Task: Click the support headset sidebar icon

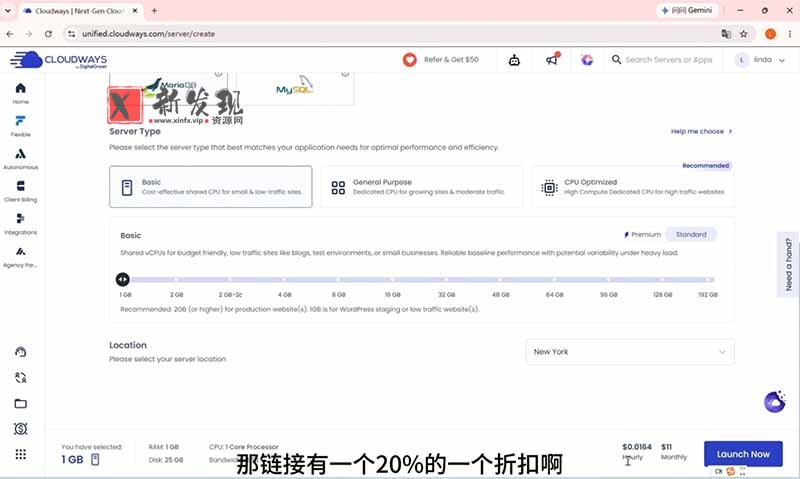Action: [x=20, y=352]
